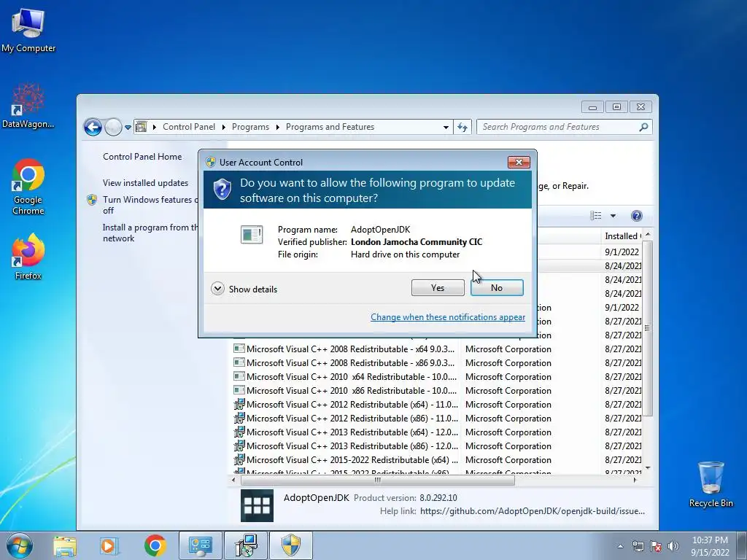
Task: Open View installed updates link
Action: (145, 183)
